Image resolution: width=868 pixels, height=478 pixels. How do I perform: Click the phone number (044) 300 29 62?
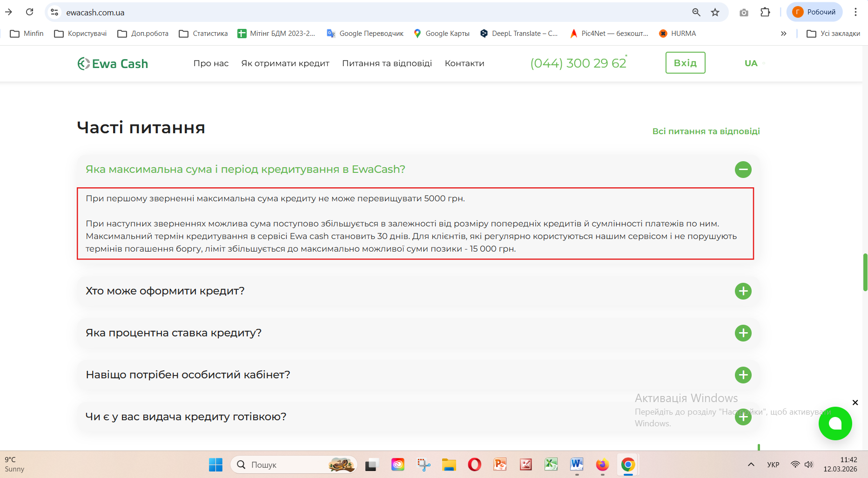click(579, 63)
